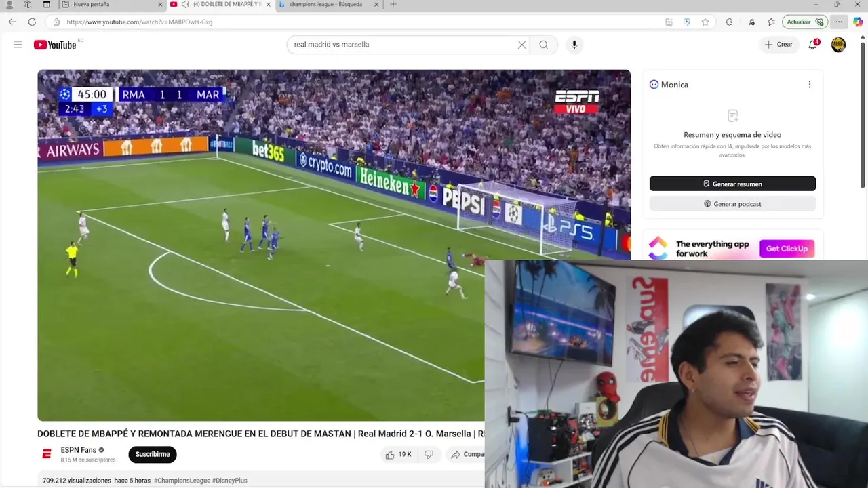Like the video with thumbs up
868x488 pixels.
[x=399, y=455]
